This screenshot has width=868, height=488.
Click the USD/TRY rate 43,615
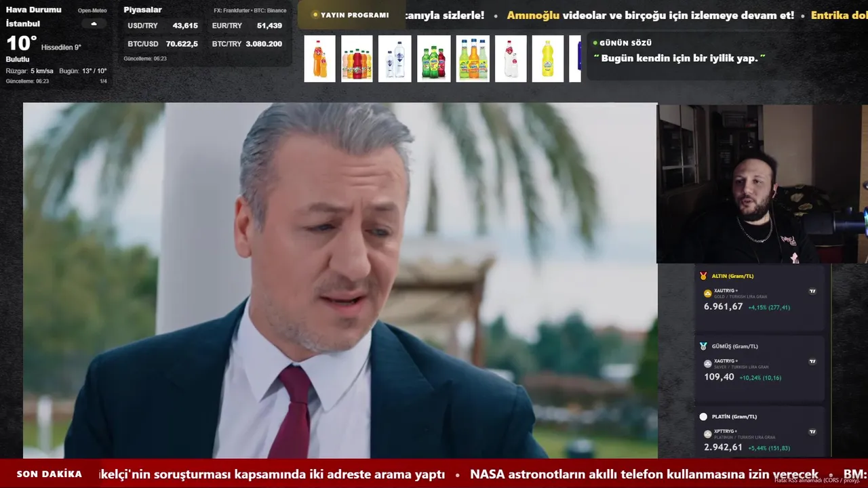point(185,26)
